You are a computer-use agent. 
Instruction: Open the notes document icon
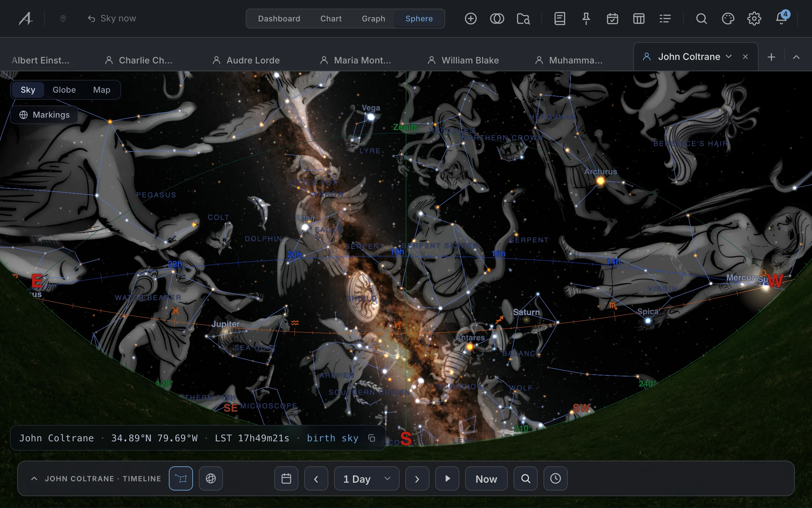(559, 19)
